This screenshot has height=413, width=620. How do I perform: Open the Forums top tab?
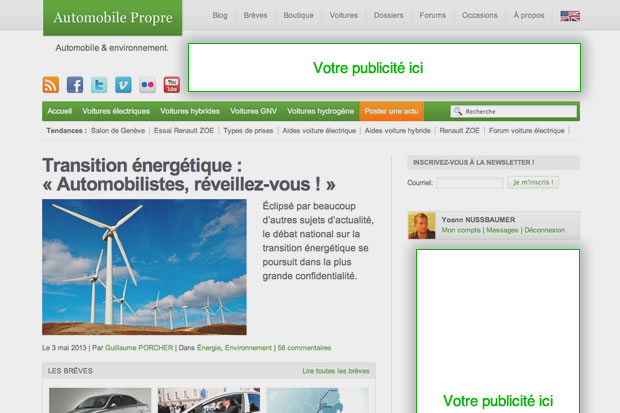(x=433, y=16)
